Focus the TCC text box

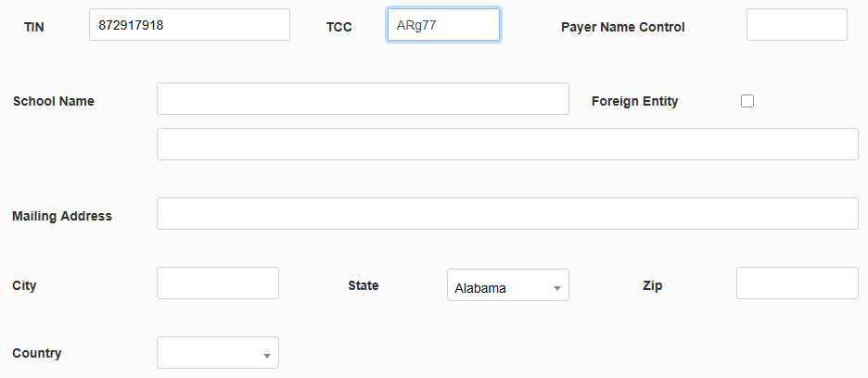pyautogui.click(x=443, y=25)
